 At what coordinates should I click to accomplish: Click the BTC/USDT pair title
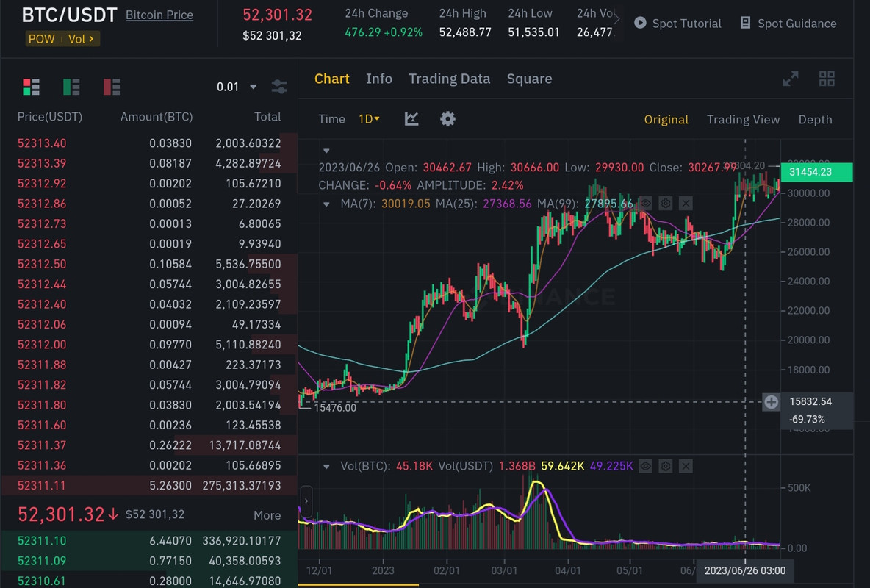(x=69, y=15)
